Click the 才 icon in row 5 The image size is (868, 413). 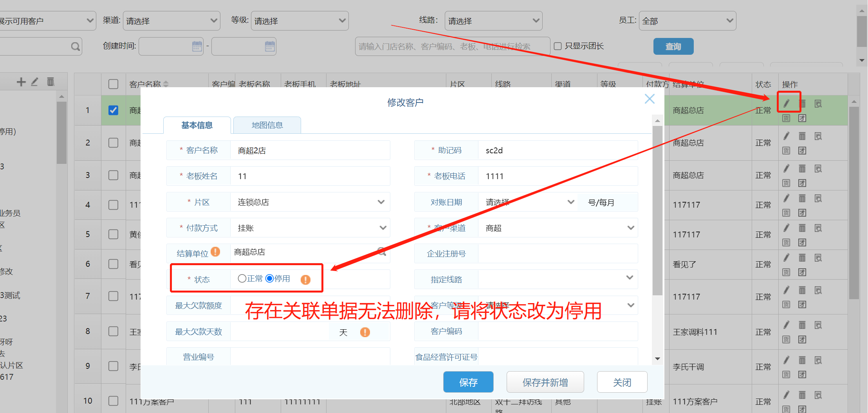pos(802,242)
